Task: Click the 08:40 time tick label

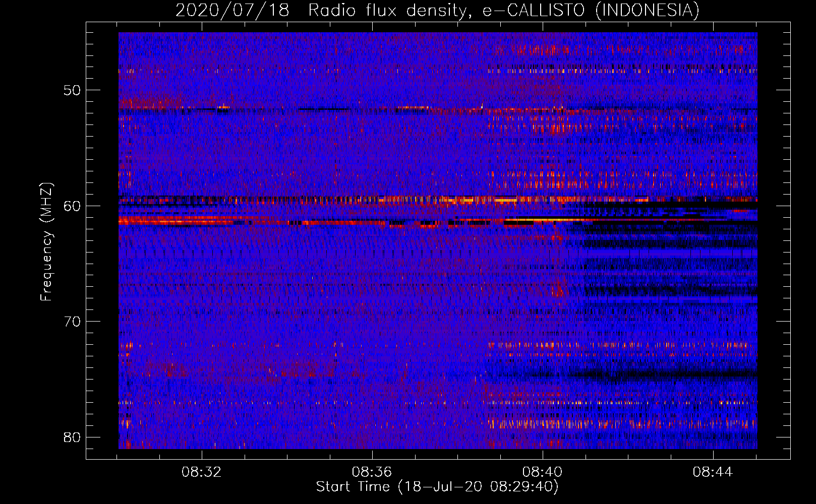Action: [543, 472]
